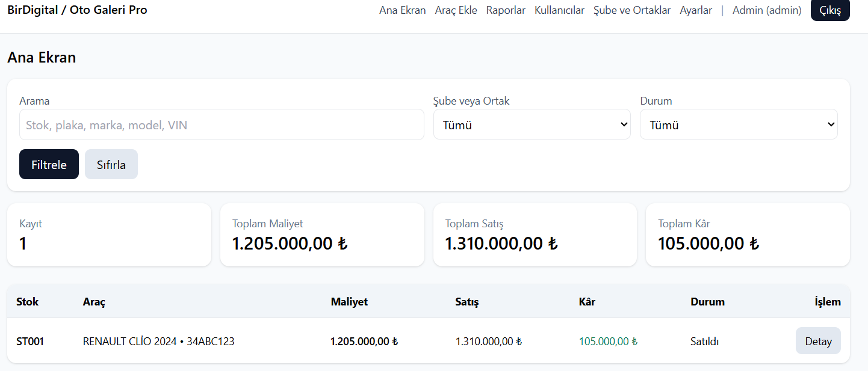Select Şube ve Ortaklar in the navbar

coord(631,10)
